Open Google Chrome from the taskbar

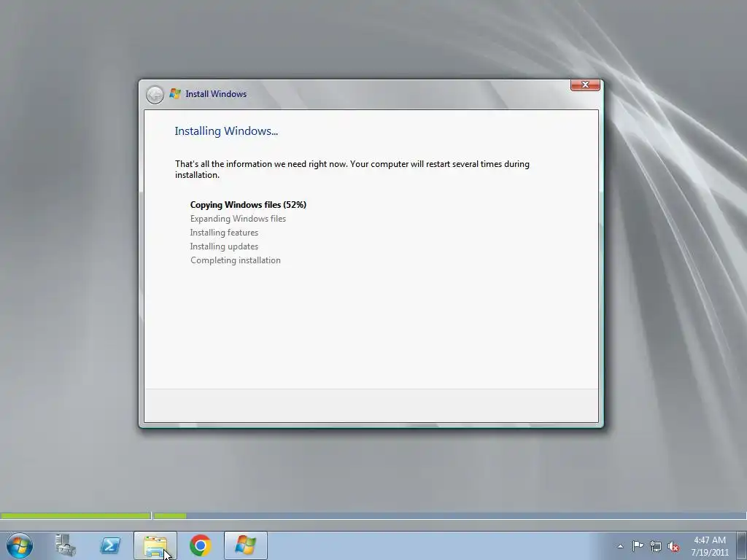tap(201, 545)
